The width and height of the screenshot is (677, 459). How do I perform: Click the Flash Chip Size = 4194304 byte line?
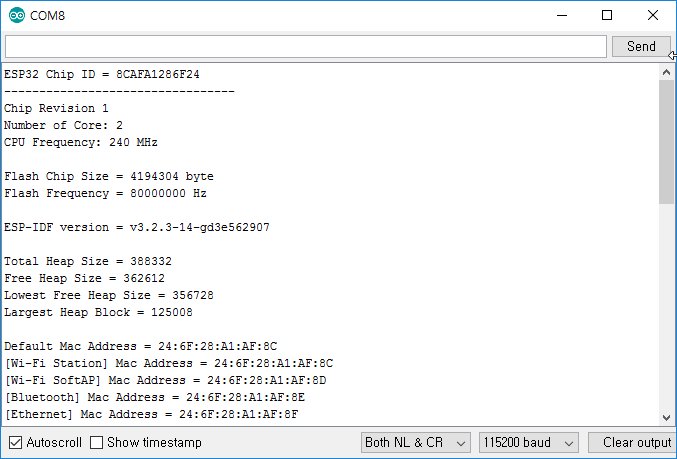click(109, 176)
